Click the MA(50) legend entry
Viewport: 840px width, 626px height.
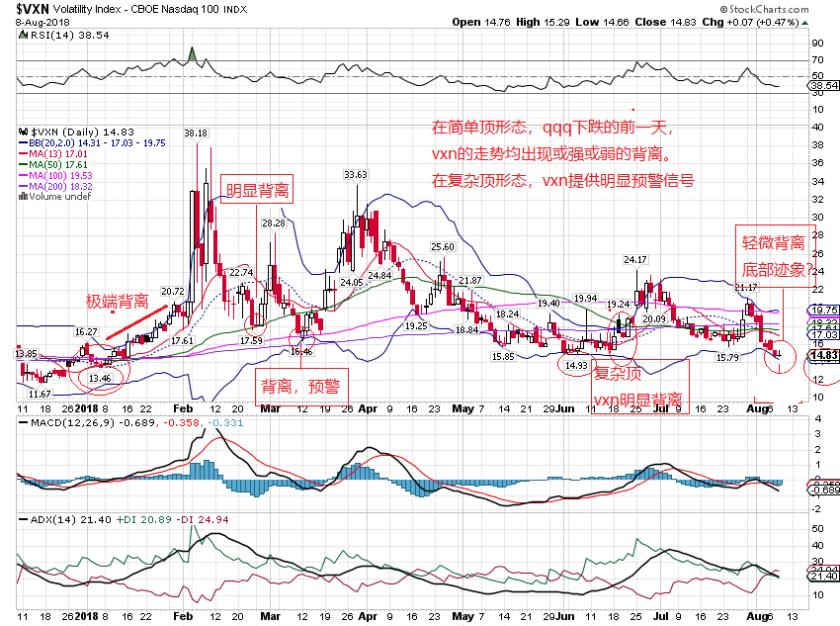pos(59,165)
